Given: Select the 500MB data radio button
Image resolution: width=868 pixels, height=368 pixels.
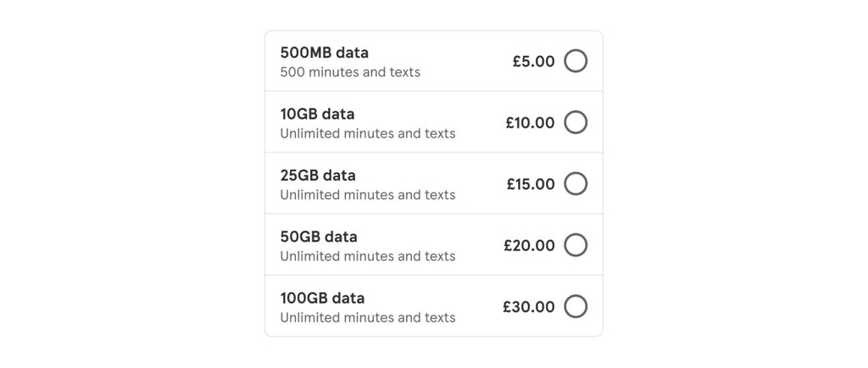Looking at the screenshot, I should point(576,61).
